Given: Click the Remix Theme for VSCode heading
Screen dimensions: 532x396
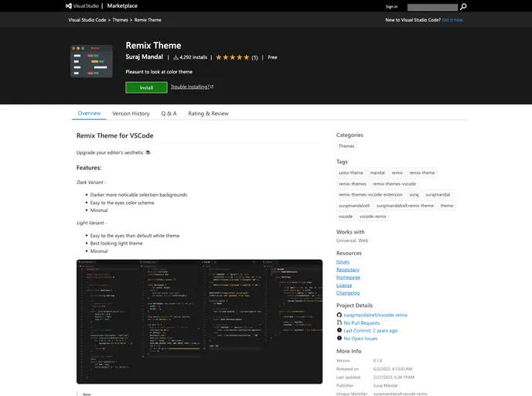Looking at the screenshot, I should [x=115, y=135].
